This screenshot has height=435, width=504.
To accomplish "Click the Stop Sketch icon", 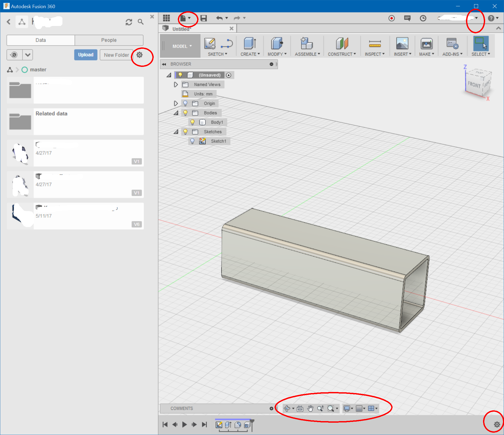I will click(227, 44).
